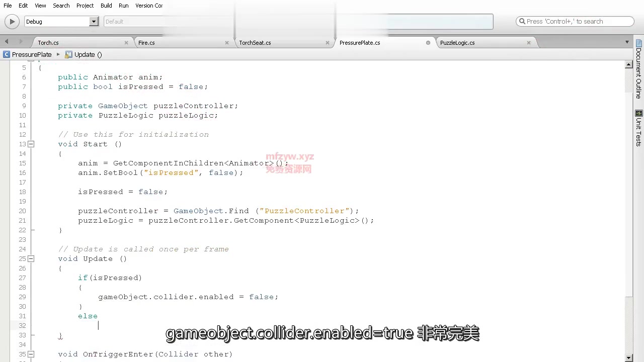Click the PressurePlate class icon in breadcrumb
Image resolution: width=644 pixels, height=362 pixels.
click(x=7, y=54)
